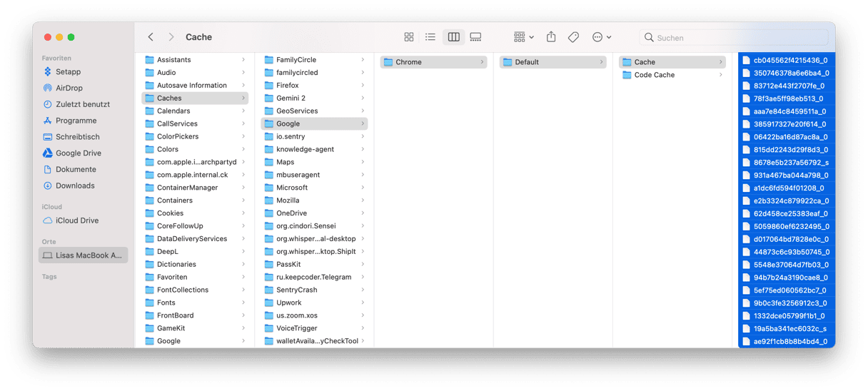Select the Firefox folder
Screen dimensions: 868x391
(314, 86)
